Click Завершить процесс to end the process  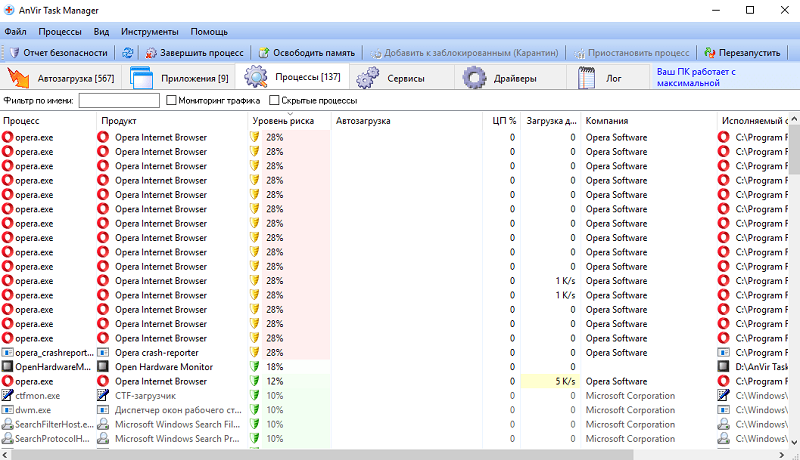[x=194, y=53]
